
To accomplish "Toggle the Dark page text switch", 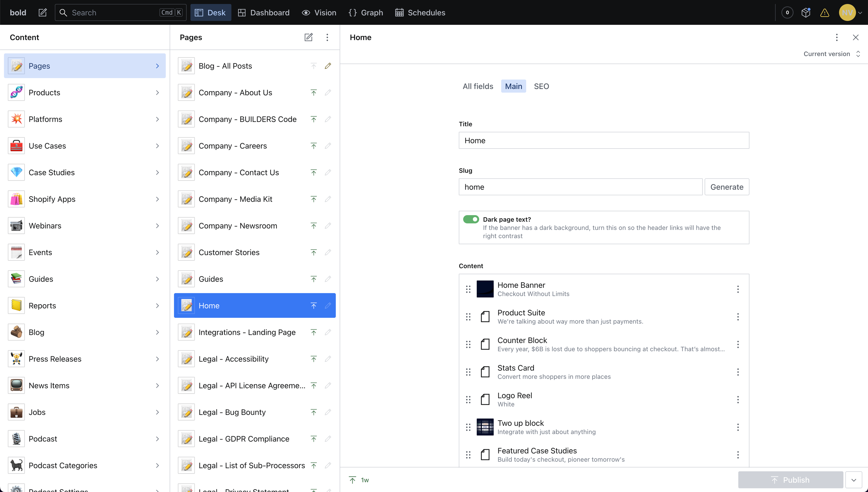I will pyautogui.click(x=471, y=219).
